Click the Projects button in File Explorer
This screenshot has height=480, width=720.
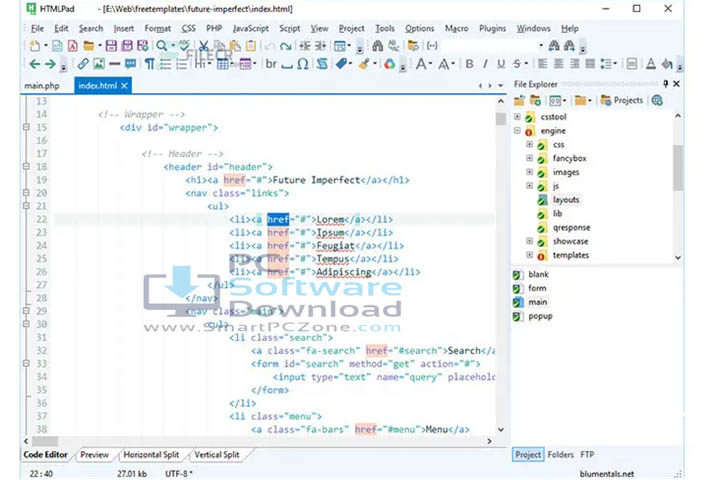[622, 100]
